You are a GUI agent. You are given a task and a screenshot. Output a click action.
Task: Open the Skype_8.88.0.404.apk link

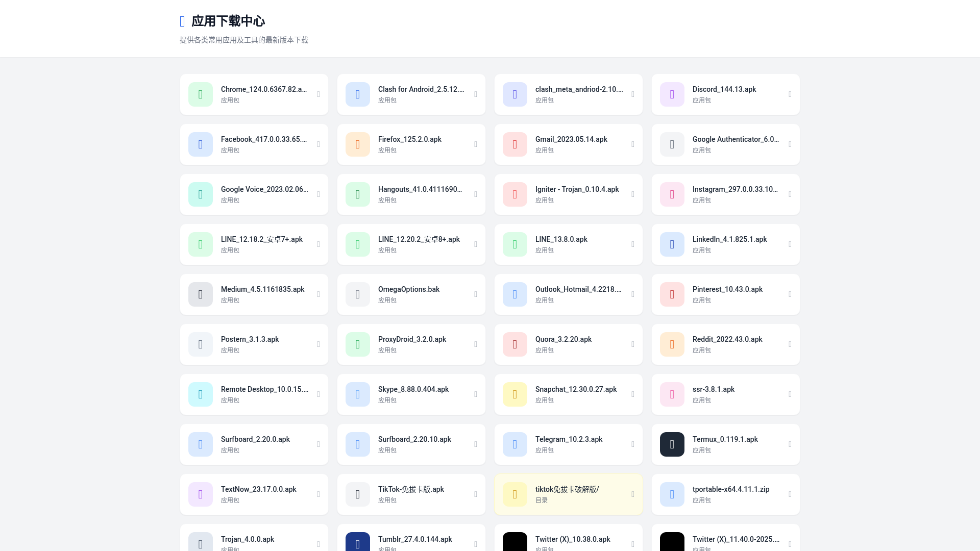point(411,394)
